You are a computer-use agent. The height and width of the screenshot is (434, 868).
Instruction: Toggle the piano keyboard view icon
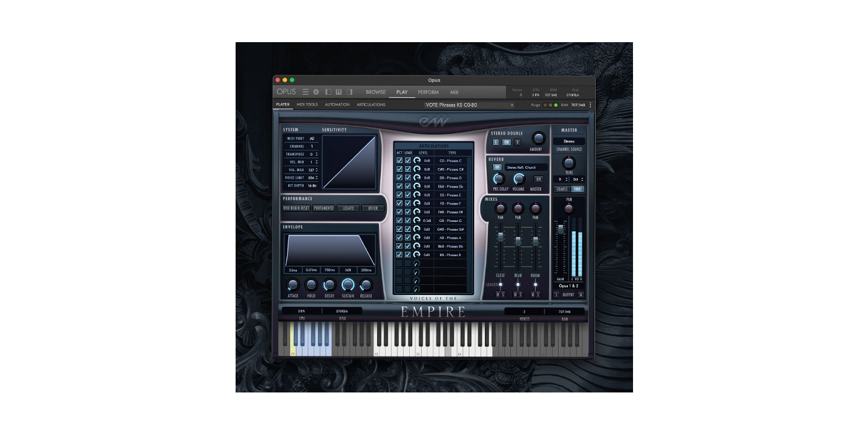click(x=339, y=92)
